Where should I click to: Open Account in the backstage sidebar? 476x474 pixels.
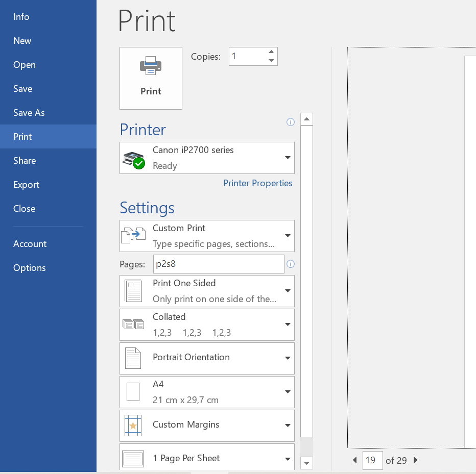pos(49,244)
